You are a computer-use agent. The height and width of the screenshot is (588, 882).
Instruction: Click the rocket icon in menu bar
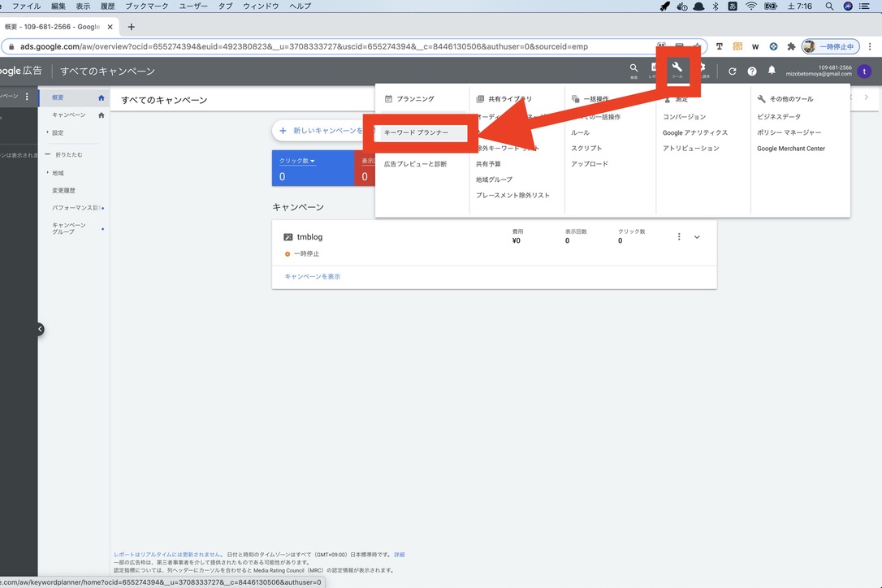[x=665, y=6]
